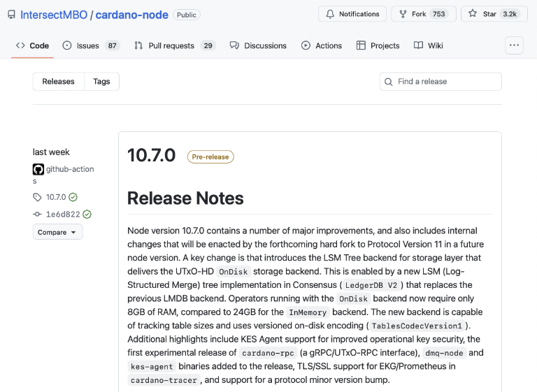Viewport: 537px width, 392px height.
Task: Click the Notifications bell button
Action: [352, 14]
